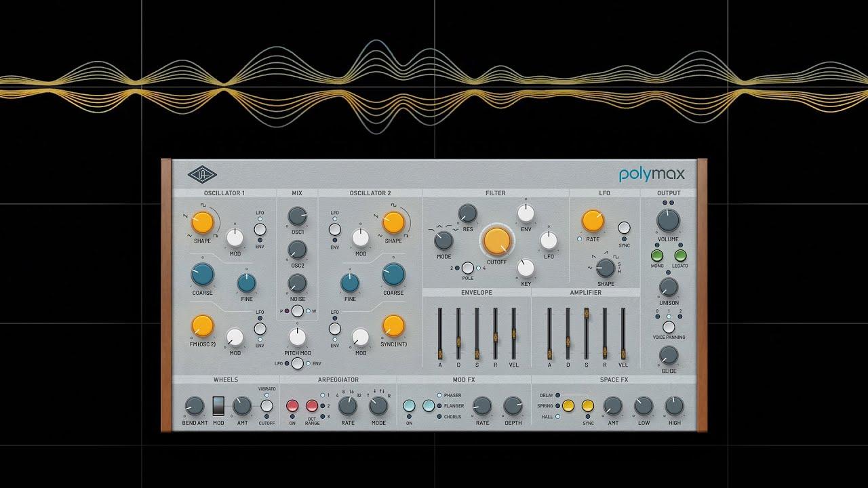Click the Universal Audio logo badge
The image size is (868, 488).
tap(202, 175)
